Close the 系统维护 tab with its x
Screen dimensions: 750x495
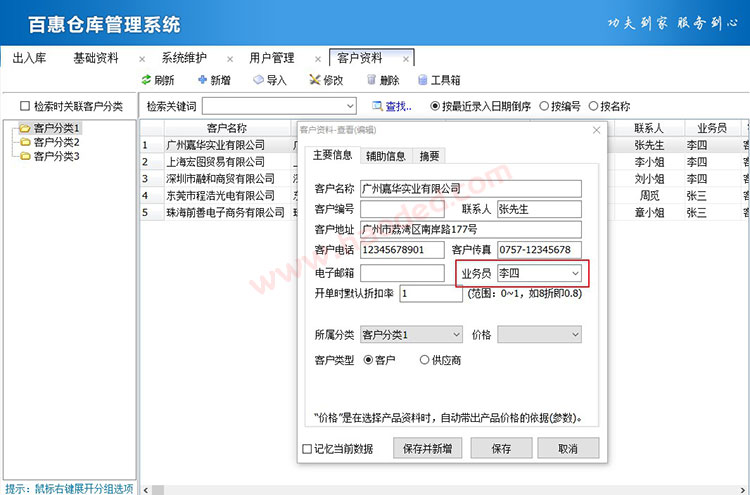tap(230, 59)
